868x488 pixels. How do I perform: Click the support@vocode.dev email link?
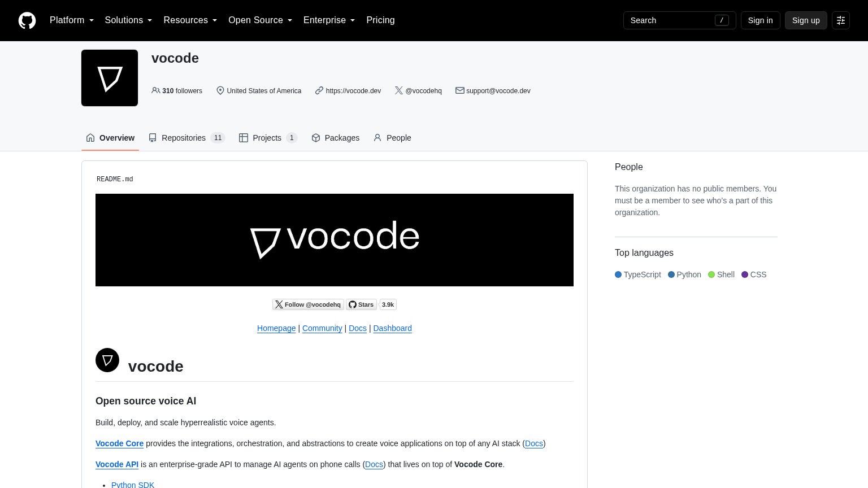click(x=498, y=90)
